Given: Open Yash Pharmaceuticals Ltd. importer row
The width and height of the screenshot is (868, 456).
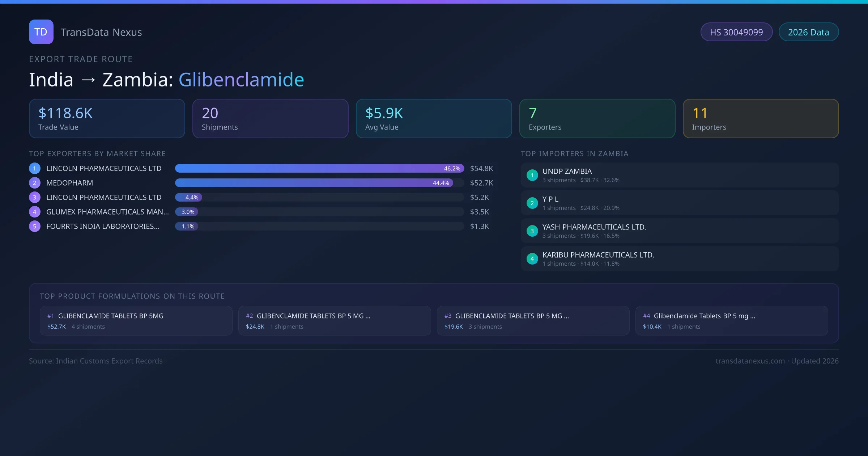Looking at the screenshot, I should point(679,231).
